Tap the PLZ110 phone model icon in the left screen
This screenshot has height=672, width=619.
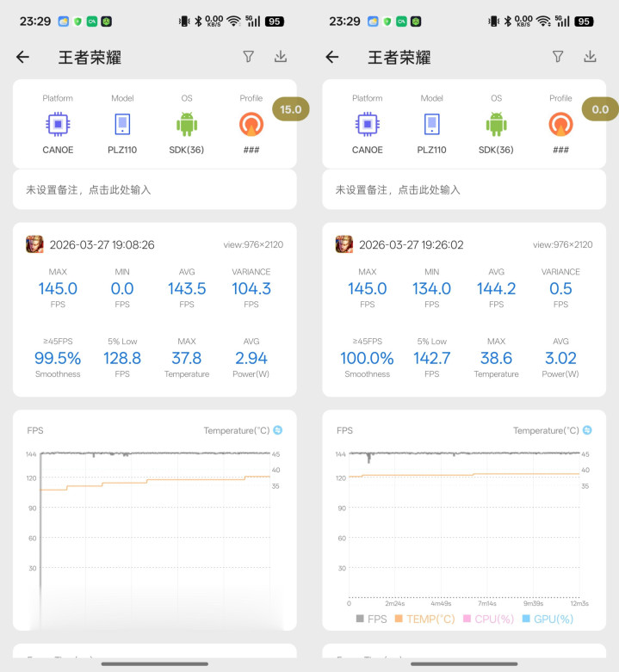[x=122, y=124]
